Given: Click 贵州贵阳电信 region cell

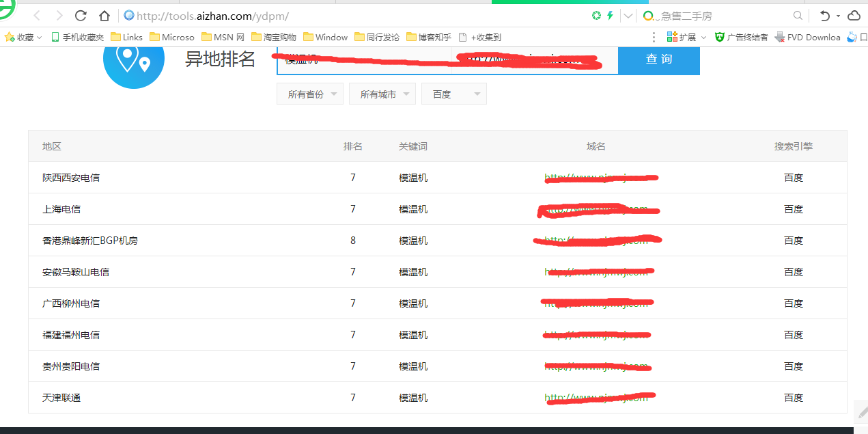Looking at the screenshot, I should 71,366.
